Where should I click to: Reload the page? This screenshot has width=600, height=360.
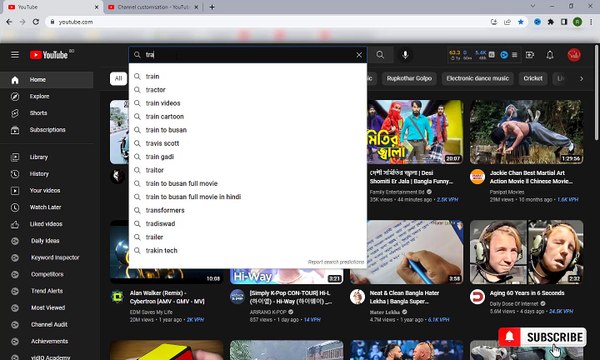point(36,22)
